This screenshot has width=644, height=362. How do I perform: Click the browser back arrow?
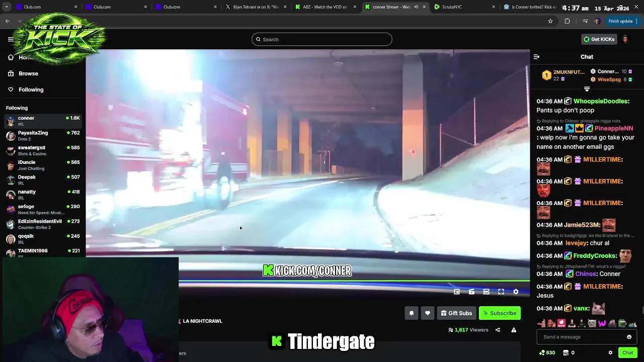coord(8,21)
